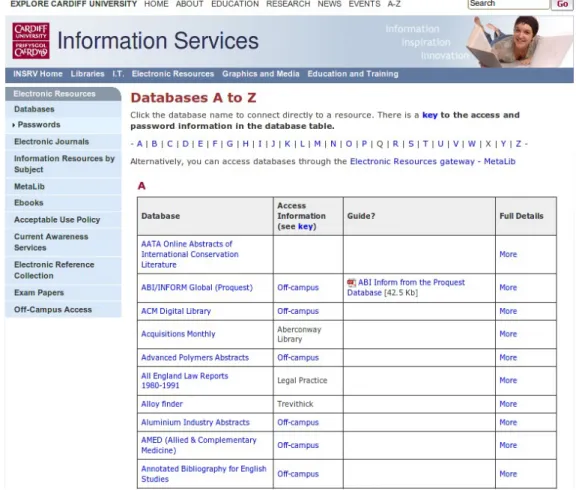This screenshot has height=490, width=576.
Task: Jump to letter S in alphabet index
Action: pos(411,144)
